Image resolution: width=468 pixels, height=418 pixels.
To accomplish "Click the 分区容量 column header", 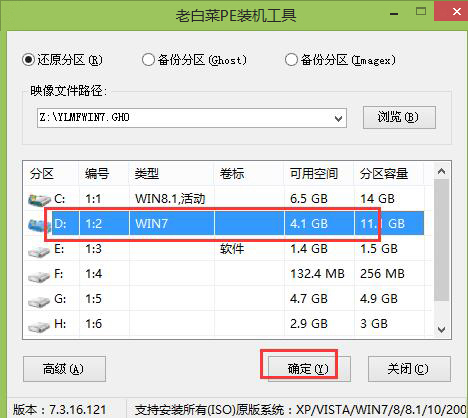I will click(x=389, y=174).
